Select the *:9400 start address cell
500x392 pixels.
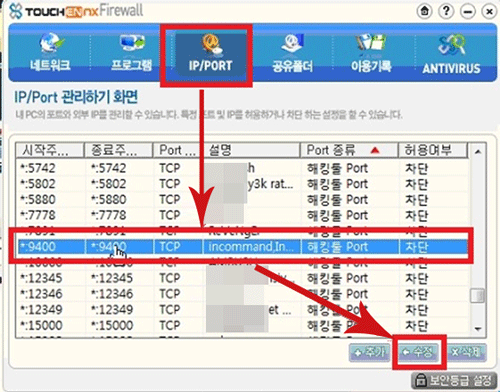tap(51, 247)
